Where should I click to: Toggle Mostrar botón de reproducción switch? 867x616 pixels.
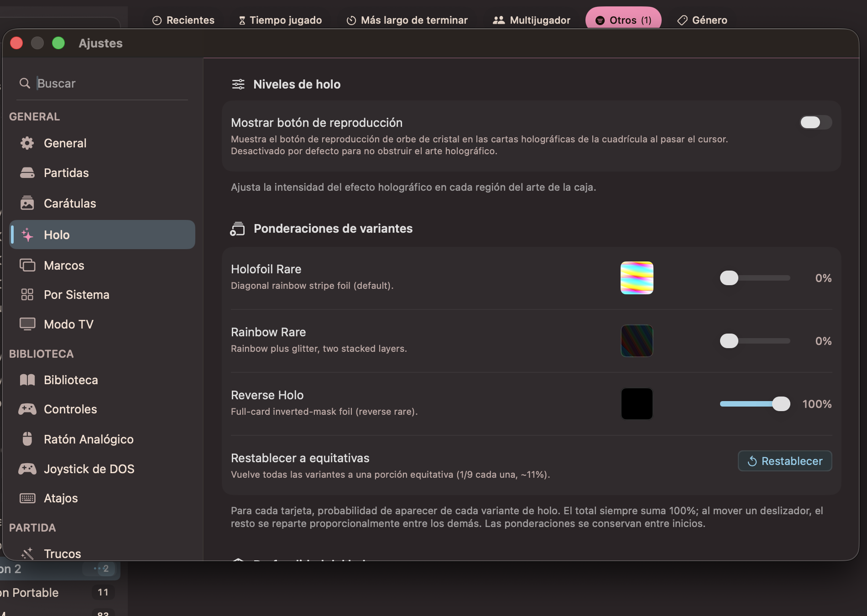816,122
